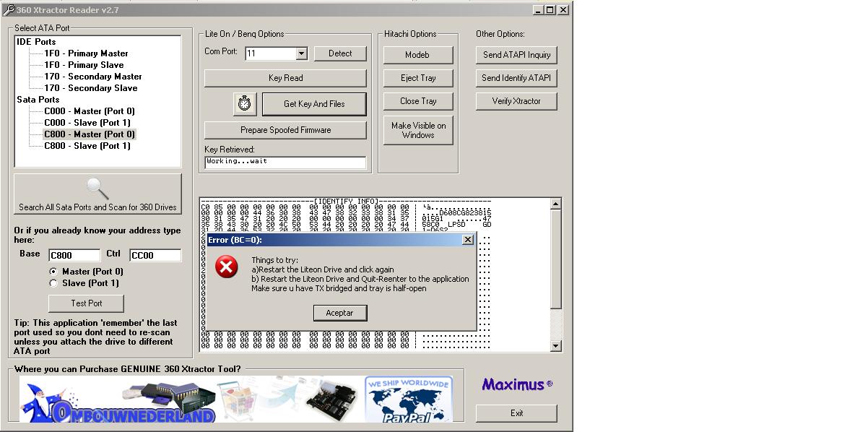Click the Exit button

[516, 413]
